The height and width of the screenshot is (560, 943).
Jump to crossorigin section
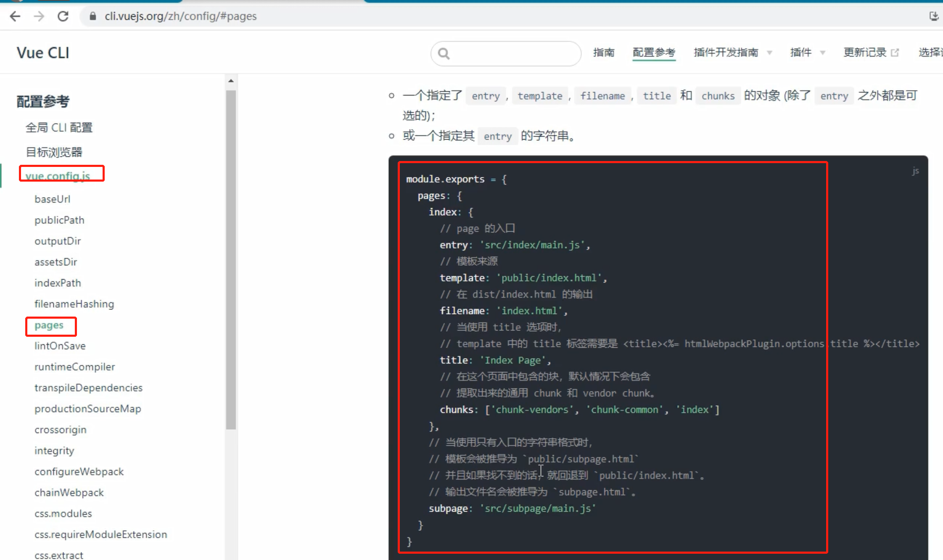coord(60,430)
